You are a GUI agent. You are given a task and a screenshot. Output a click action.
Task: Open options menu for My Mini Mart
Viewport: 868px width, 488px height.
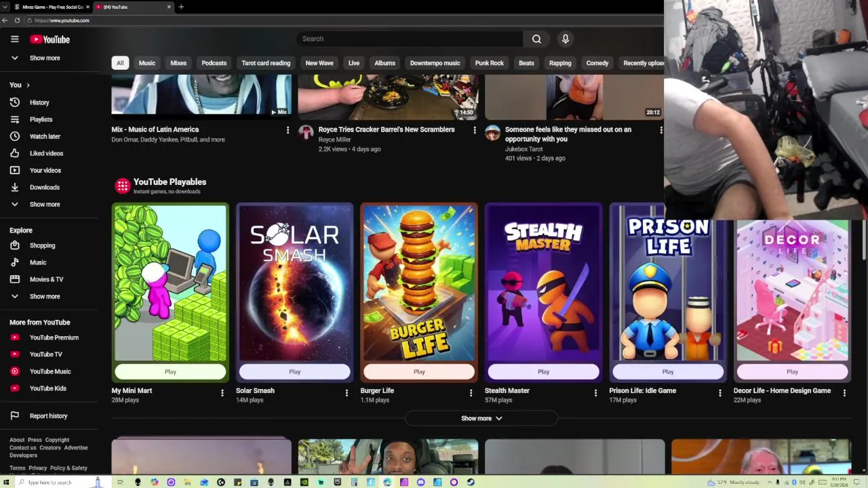[x=222, y=392]
